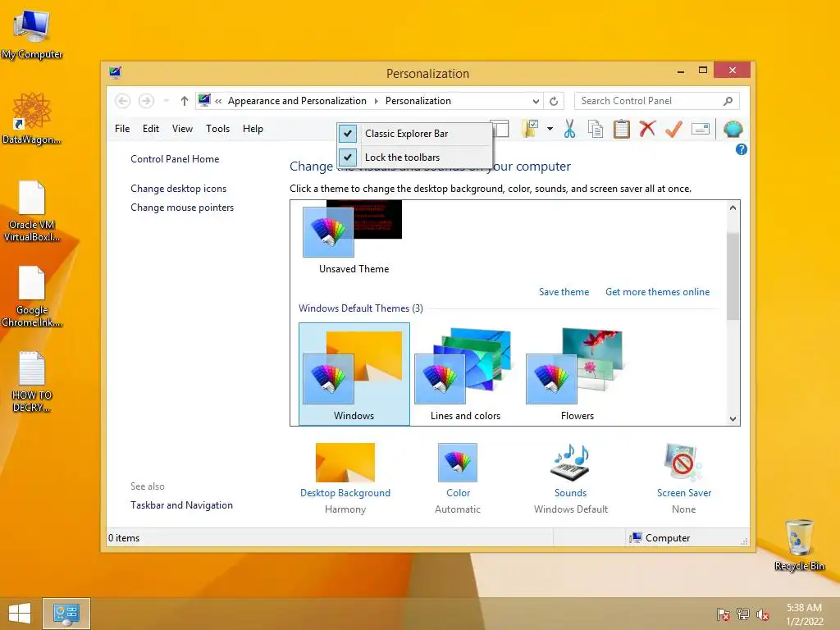Open the blue Help question icon
The height and width of the screenshot is (630, 840).
point(742,149)
